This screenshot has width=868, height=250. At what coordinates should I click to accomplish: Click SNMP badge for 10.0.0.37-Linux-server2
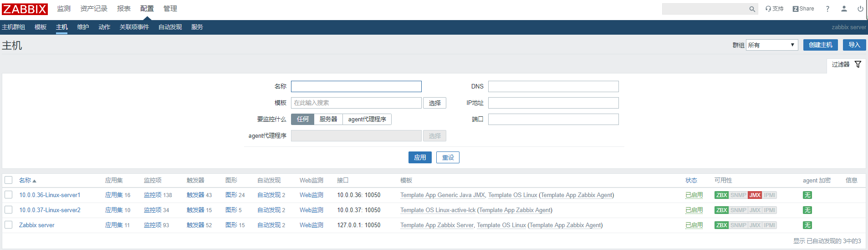(738, 210)
